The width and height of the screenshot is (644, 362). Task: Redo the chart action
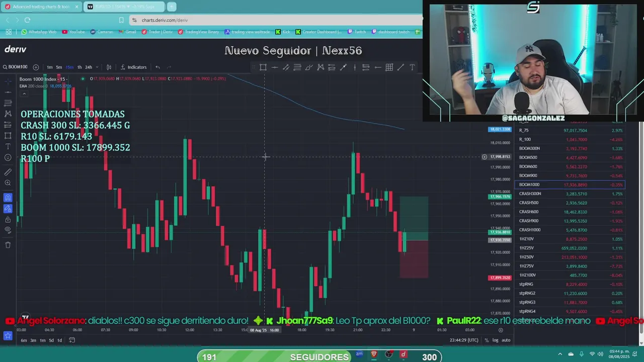(169, 67)
